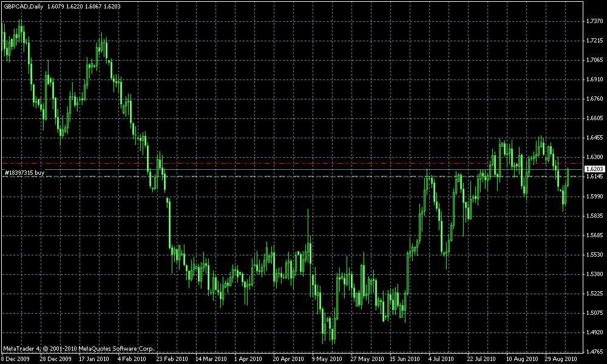
Task: Click the 8 Dec 2009 date label
Action: pyautogui.click(x=16, y=359)
